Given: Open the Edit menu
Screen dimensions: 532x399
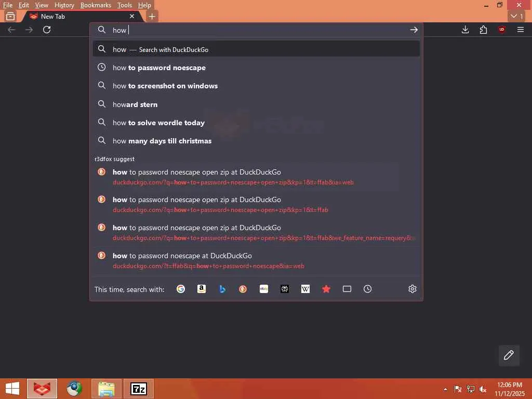Looking at the screenshot, I should coord(24,5).
